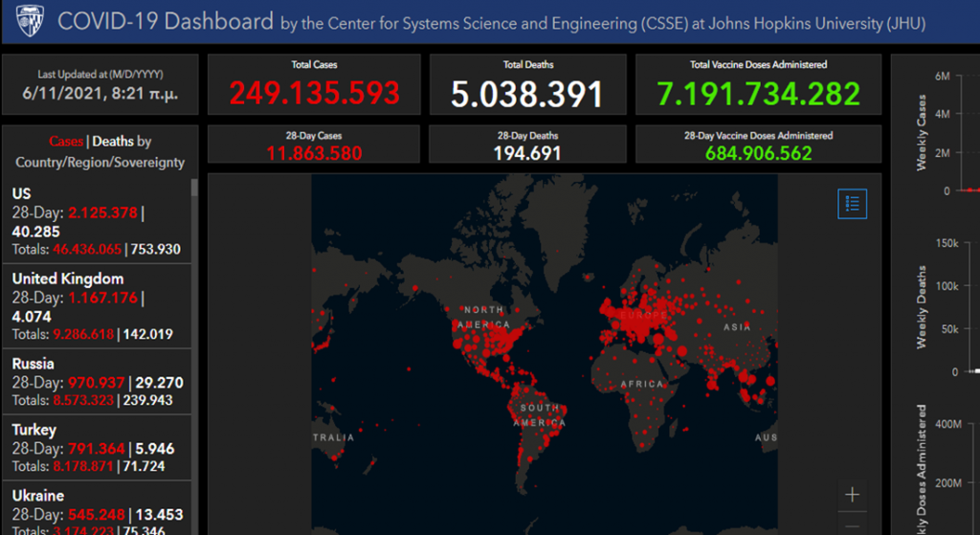This screenshot has height=535, width=980.
Task: Switch to the Deaths tab in country list
Action: coord(112,142)
